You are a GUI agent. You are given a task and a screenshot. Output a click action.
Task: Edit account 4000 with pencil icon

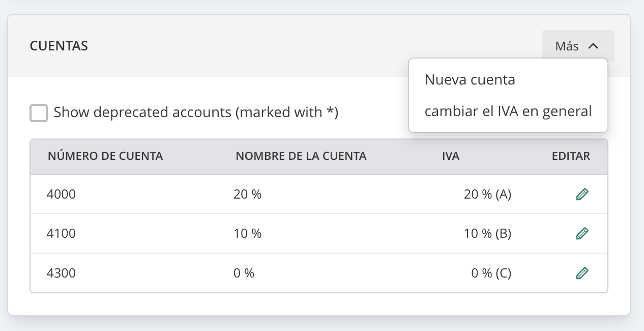pyautogui.click(x=582, y=194)
